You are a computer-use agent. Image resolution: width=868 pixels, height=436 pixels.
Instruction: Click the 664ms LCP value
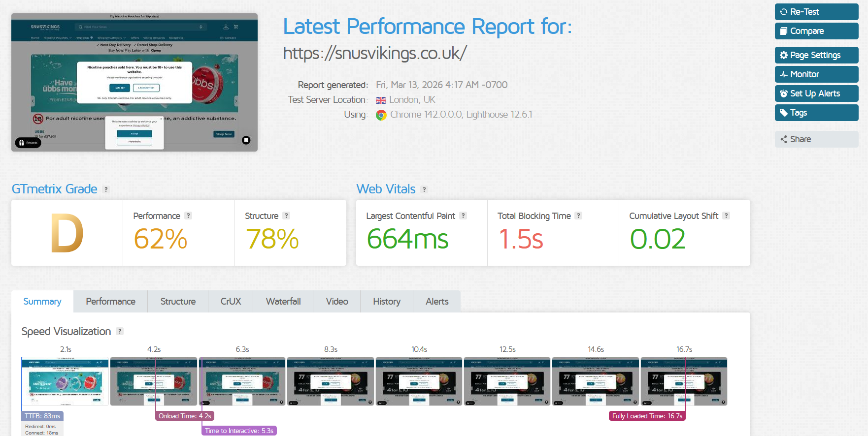[407, 239]
